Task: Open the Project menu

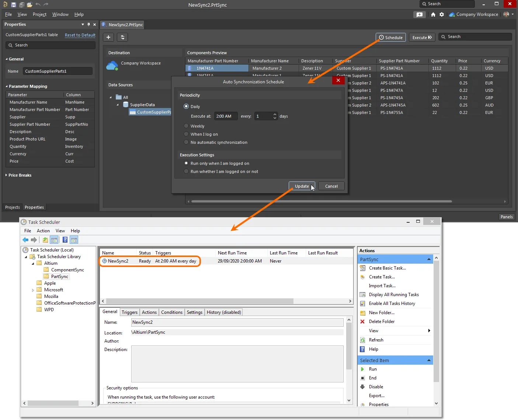Action: coord(39,14)
